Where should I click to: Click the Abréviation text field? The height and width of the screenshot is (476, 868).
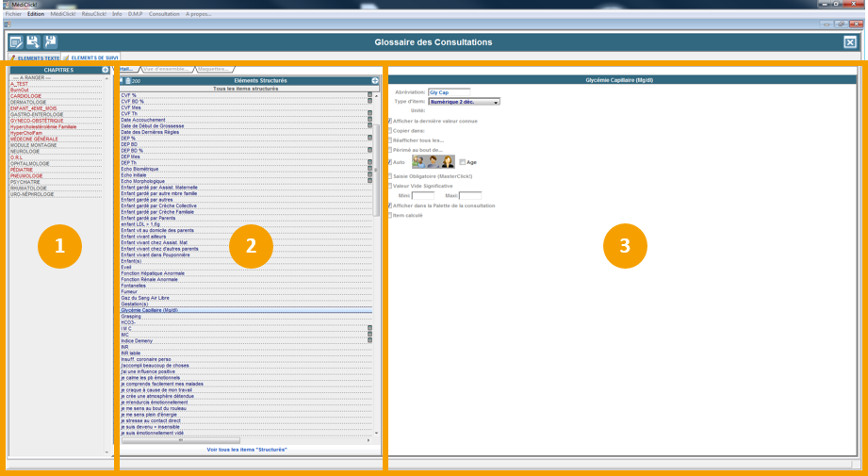coord(449,92)
